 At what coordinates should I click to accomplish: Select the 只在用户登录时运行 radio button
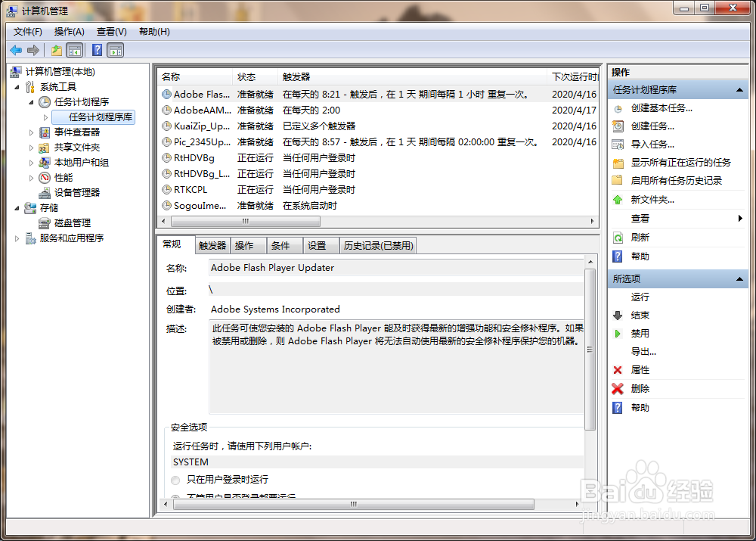tap(175, 480)
